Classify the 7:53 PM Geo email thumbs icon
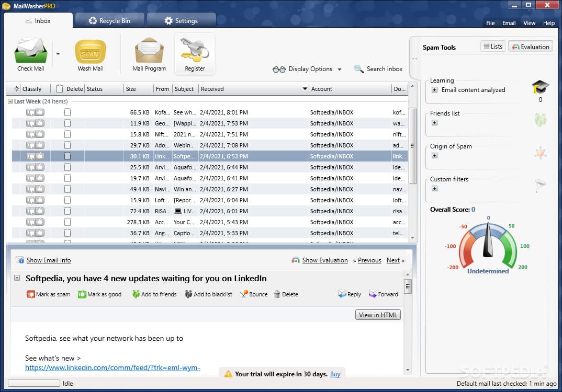 tap(35, 123)
